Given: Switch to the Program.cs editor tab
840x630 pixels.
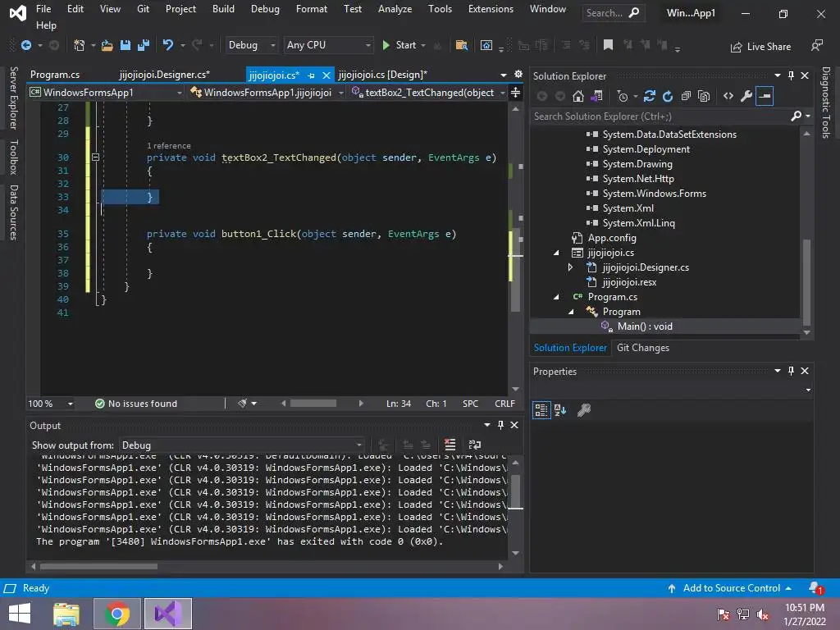Looking at the screenshot, I should (x=55, y=75).
